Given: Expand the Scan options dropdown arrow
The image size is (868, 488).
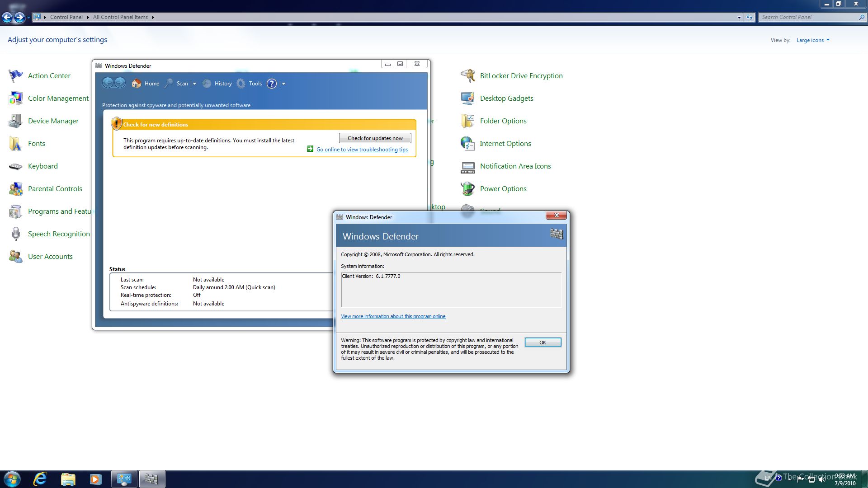Looking at the screenshot, I should click(x=194, y=84).
